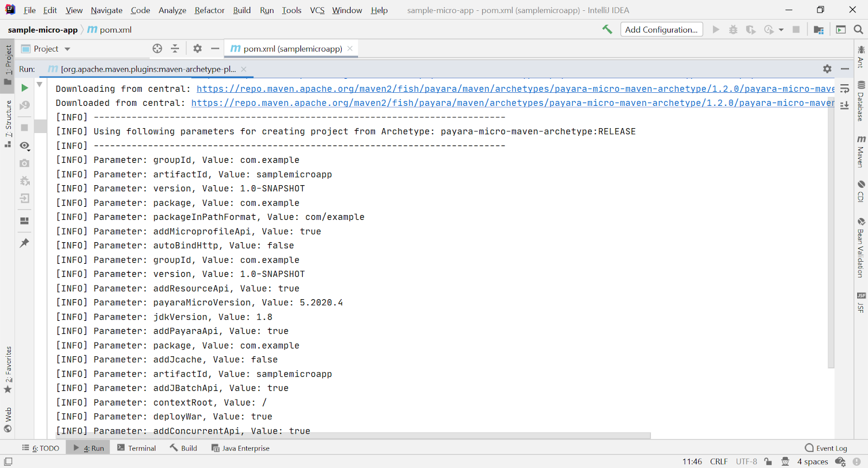868x468 pixels.
Task: Click the Stop square in main toolbar
Action: coord(796,29)
